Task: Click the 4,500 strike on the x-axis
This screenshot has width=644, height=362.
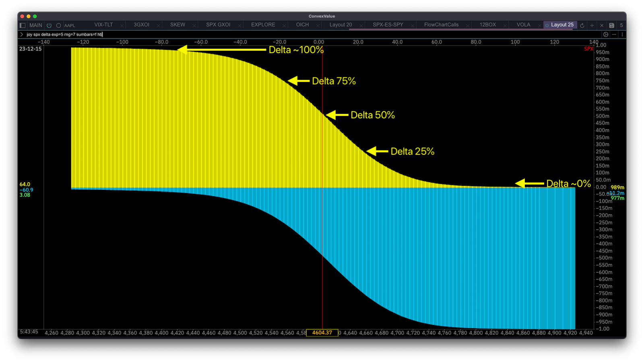Action: tap(240, 333)
